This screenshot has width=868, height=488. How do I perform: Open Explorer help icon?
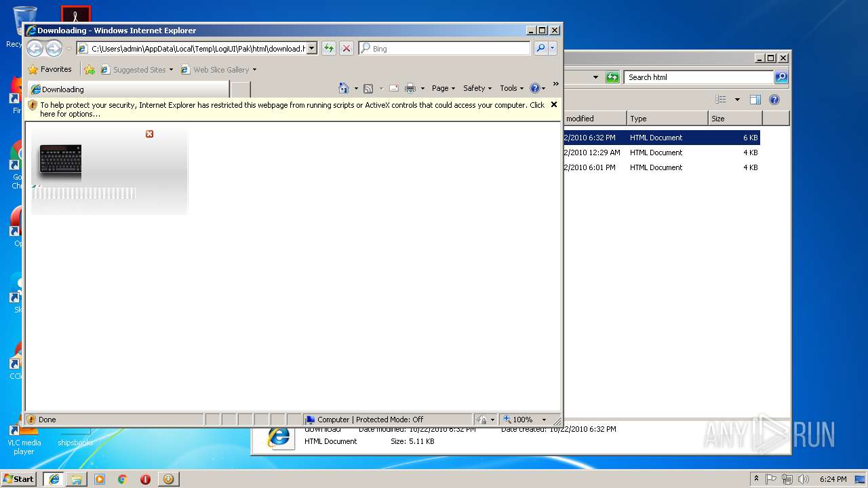point(774,100)
